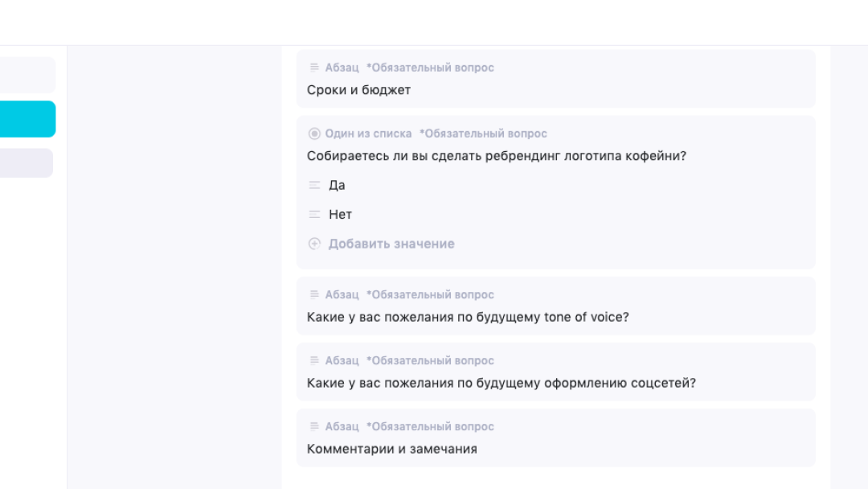Toggle "Обязательный вопрос" for the ребрендинг question
This screenshot has height=489, width=868.
[483, 134]
